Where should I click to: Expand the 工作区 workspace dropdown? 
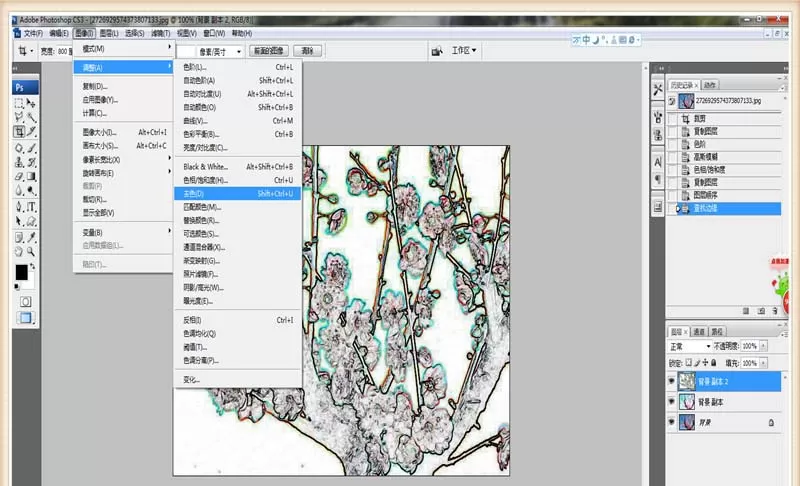pyautogui.click(x=464, y=50)
